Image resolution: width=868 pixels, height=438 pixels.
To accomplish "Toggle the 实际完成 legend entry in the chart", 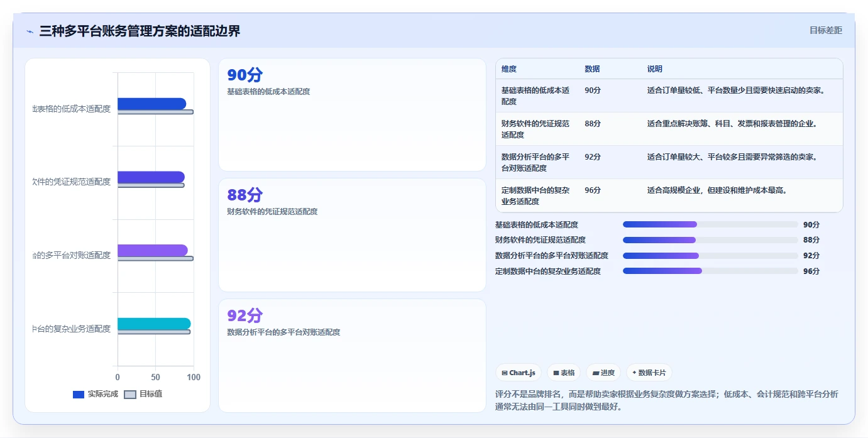I will [x=96, y=394].
